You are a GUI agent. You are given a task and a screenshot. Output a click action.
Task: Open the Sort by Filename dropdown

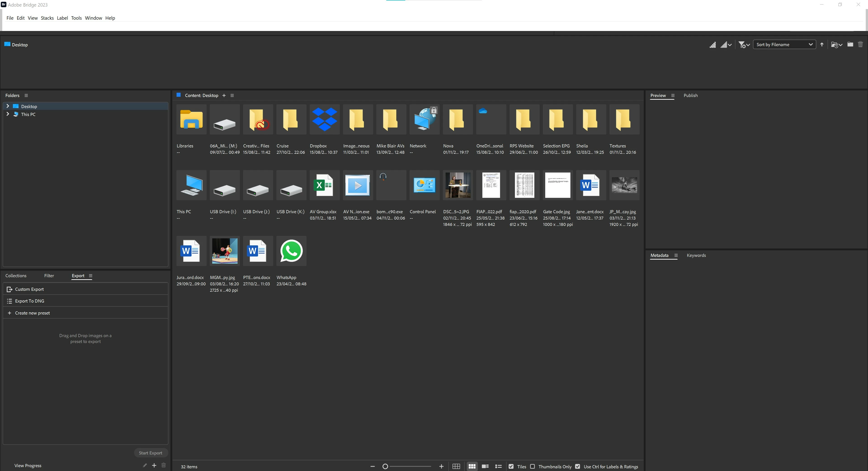[784, 45]
